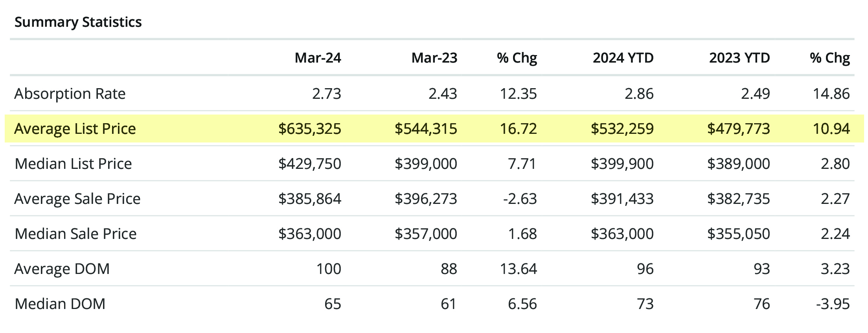Screen dimensions: 868x333
Task: Select the Median Sale Price row label
Action: 75,234
